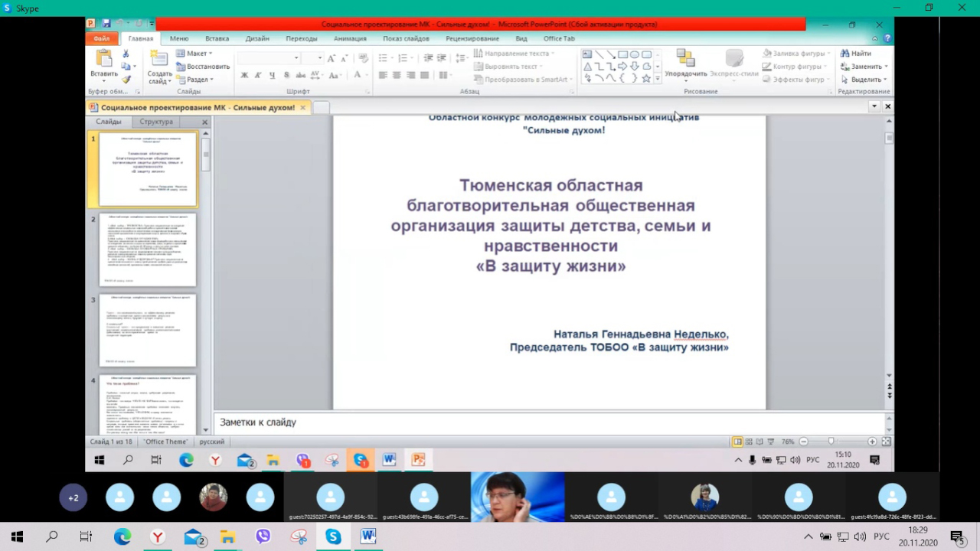Click the Arrange (Упорядочить) icon
This screenshot has height=551, width=980.
pos(685,58)
